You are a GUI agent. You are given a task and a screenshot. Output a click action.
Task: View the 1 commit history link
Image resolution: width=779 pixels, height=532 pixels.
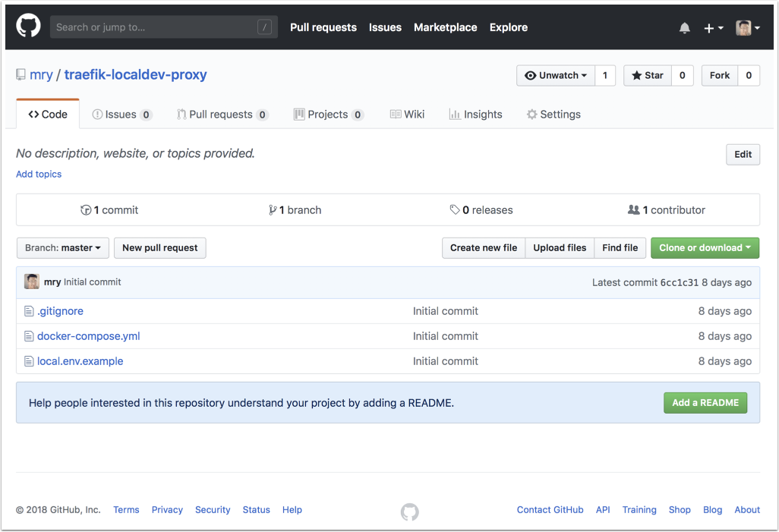[110, 210]
